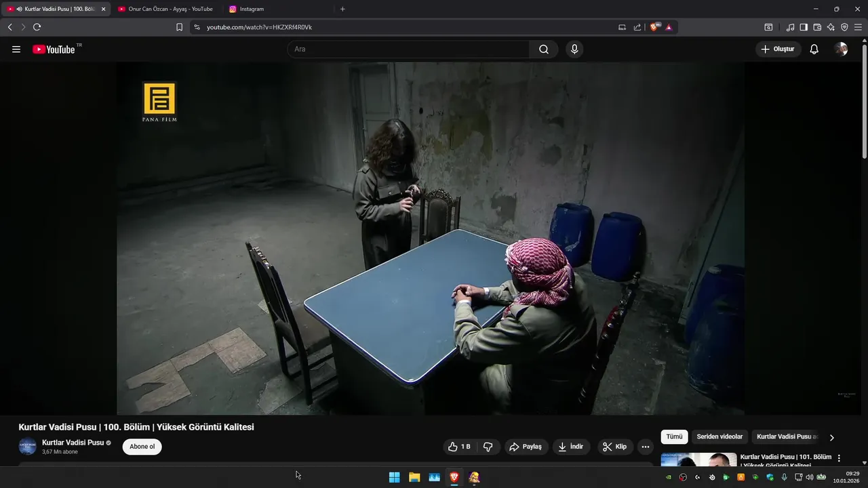Open Brave Wallet icon
Screen dimensions: 868x488
coord(817,27)
